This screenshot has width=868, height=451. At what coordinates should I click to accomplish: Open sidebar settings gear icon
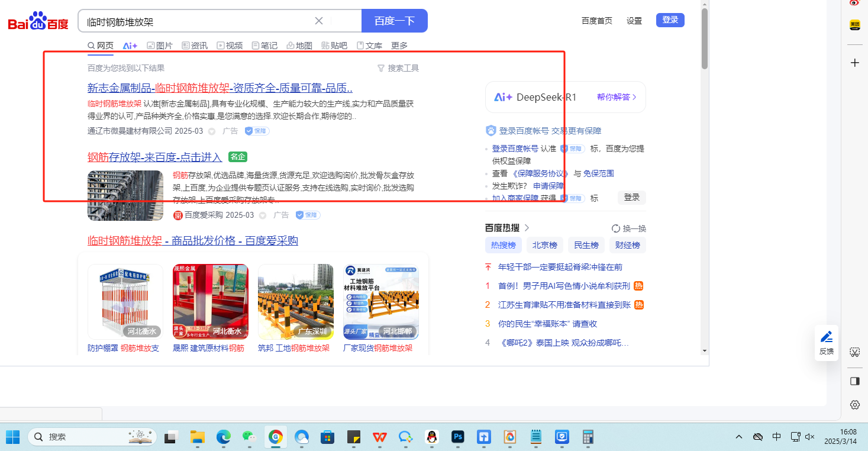click(854, 405)
